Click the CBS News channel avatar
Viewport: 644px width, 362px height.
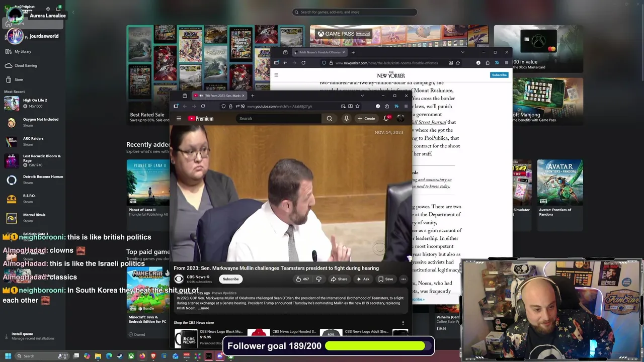(x=179, y=279)
